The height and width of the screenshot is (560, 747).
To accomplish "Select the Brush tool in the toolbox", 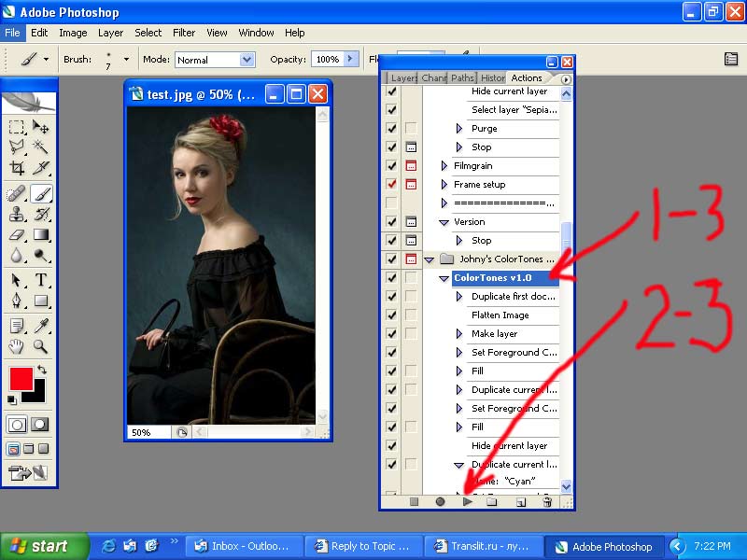I will [41, 194].
